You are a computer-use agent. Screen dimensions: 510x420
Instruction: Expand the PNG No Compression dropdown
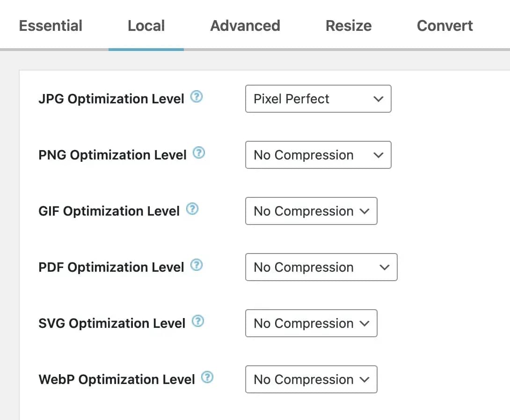[318, 155]
